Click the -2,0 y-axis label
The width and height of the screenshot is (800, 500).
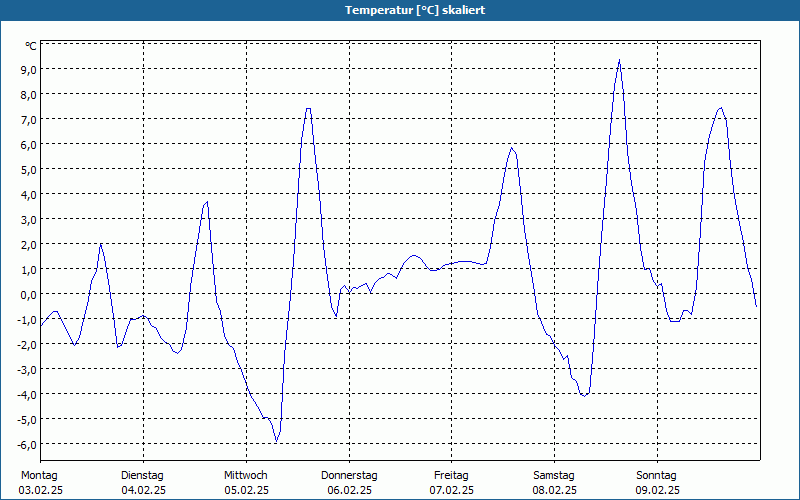[27, 344]
